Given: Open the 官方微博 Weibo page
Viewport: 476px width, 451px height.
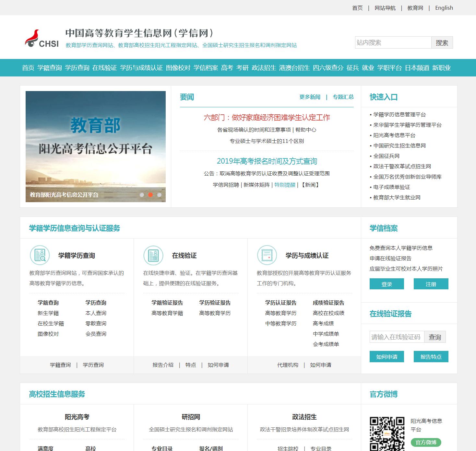Looking at the screenshot, I should click(426, 442).
